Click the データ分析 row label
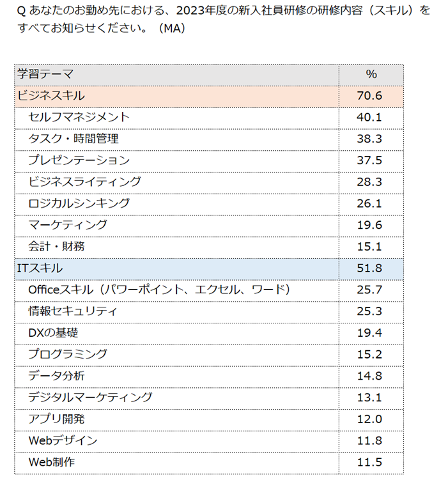The height and width of the screenshot is (480, 448). [56, 376]
